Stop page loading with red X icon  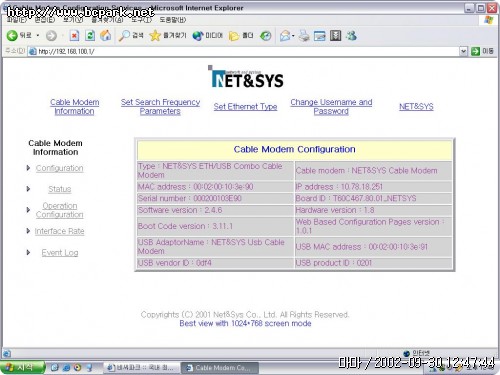74,35
